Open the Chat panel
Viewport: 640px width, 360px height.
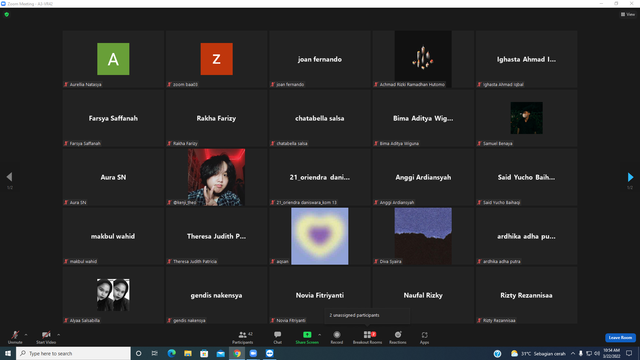pyautogui.click(x=278, y=337)
